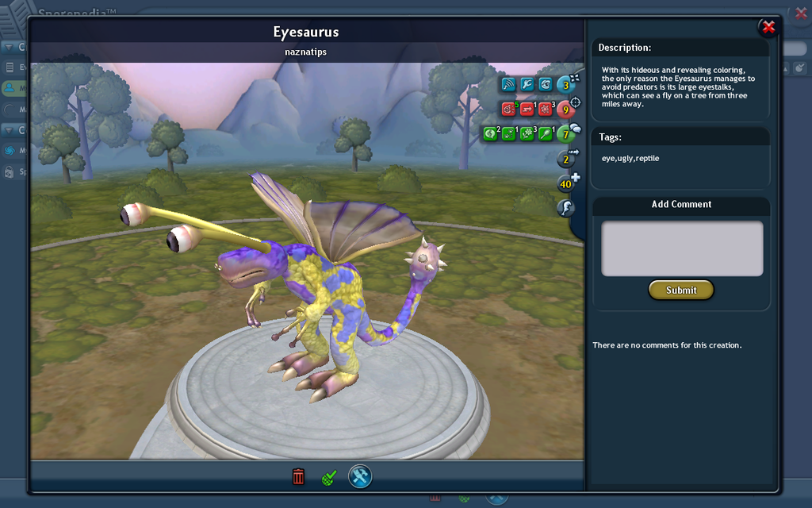Click the red spiky strike ability icon
This screenshot has height=508, width=812.
click(x=546, y=109)
